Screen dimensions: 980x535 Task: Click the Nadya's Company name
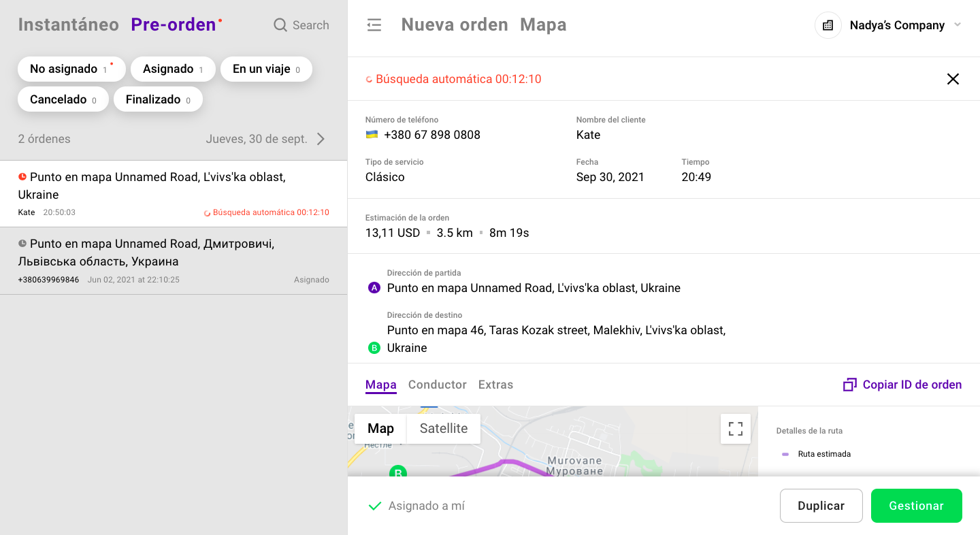(897, 25)
